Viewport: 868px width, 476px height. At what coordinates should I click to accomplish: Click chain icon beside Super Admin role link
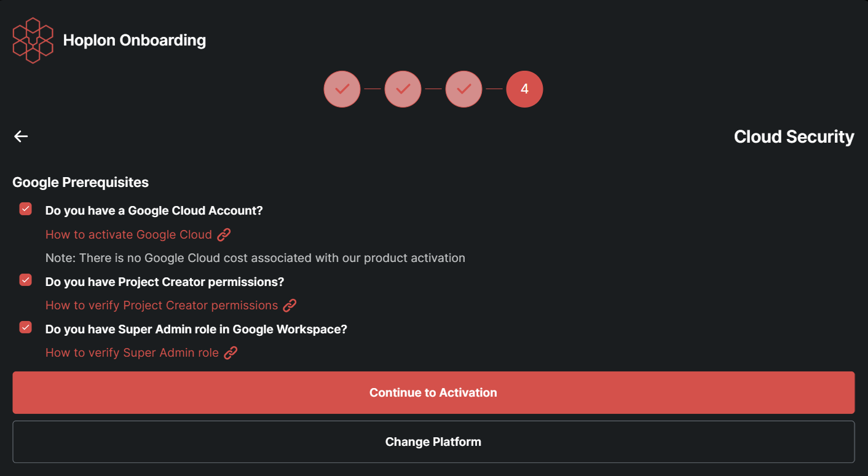231,352
